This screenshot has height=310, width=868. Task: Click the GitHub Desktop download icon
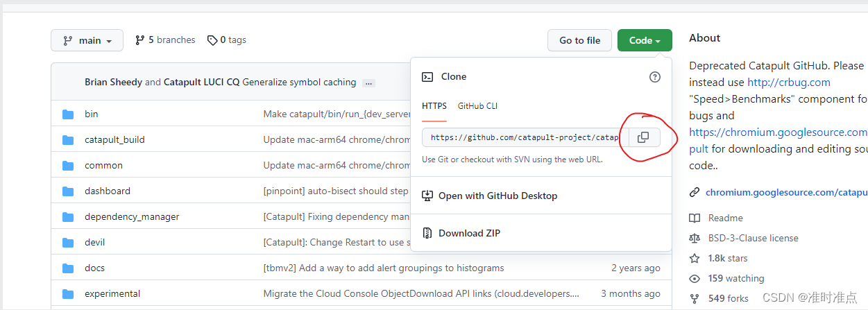click(x=427, y=196)
